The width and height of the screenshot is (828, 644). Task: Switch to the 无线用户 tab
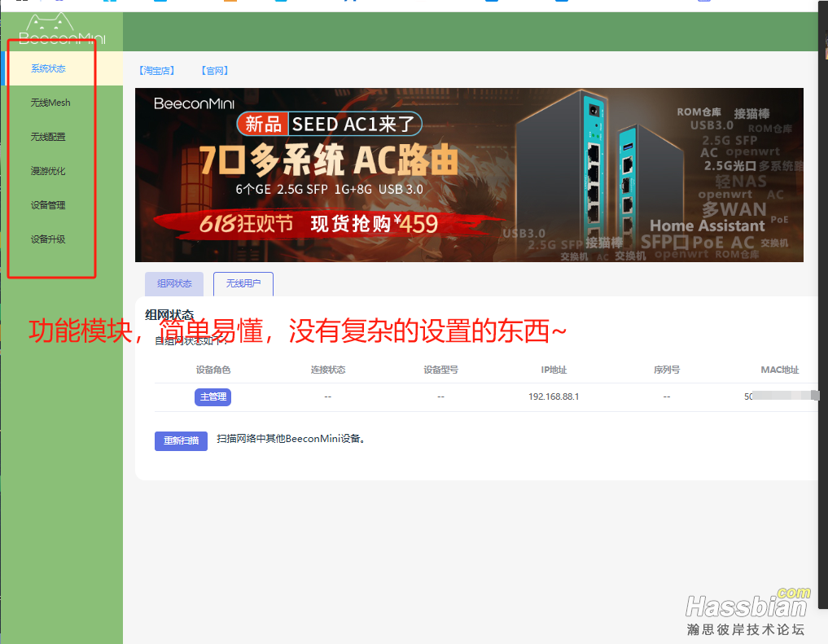click(243, 284)
